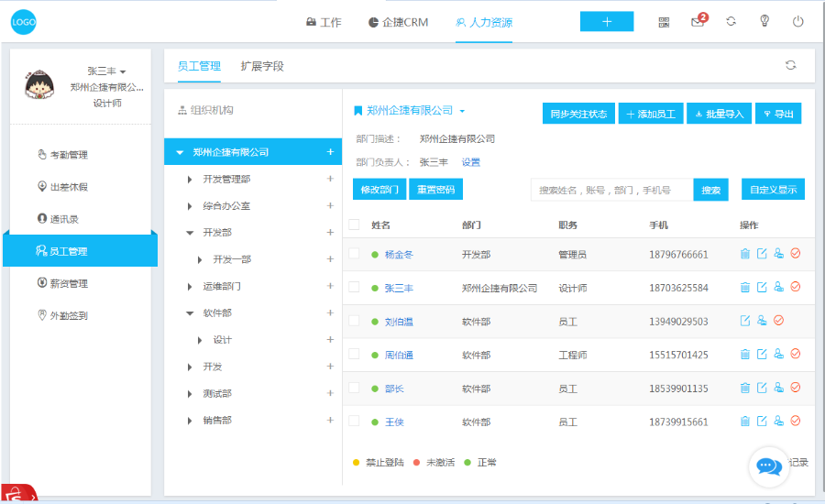Viewport: 825px width, 504px height.
Task: Open the mail inbox with 2 notifications
Action: click(x=698, y=22)
